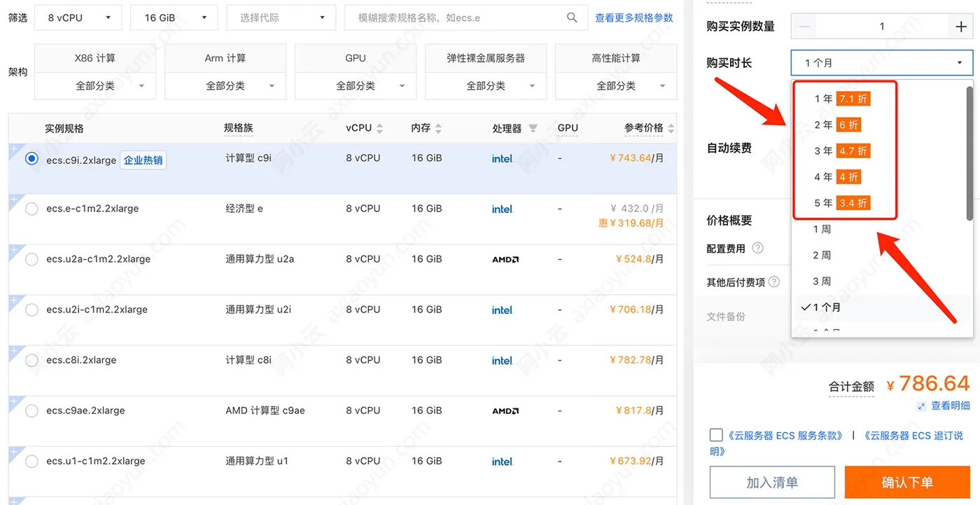
Task: Click the filter funnel icon beside 处理器 header
Action: 533,128
